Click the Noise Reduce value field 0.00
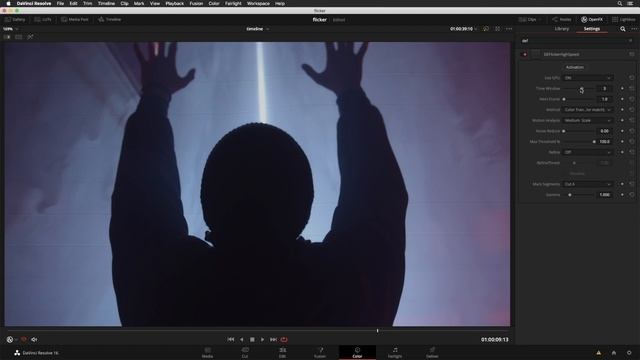 (604, 131)
